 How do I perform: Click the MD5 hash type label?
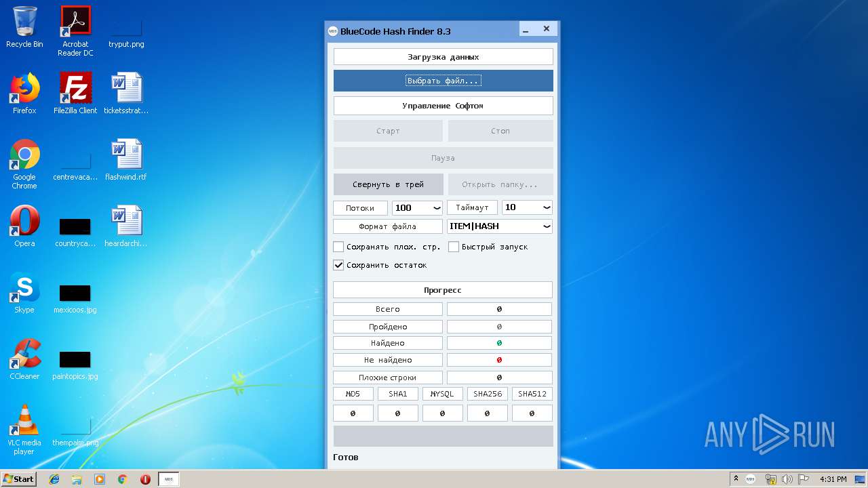pos(353,394)
